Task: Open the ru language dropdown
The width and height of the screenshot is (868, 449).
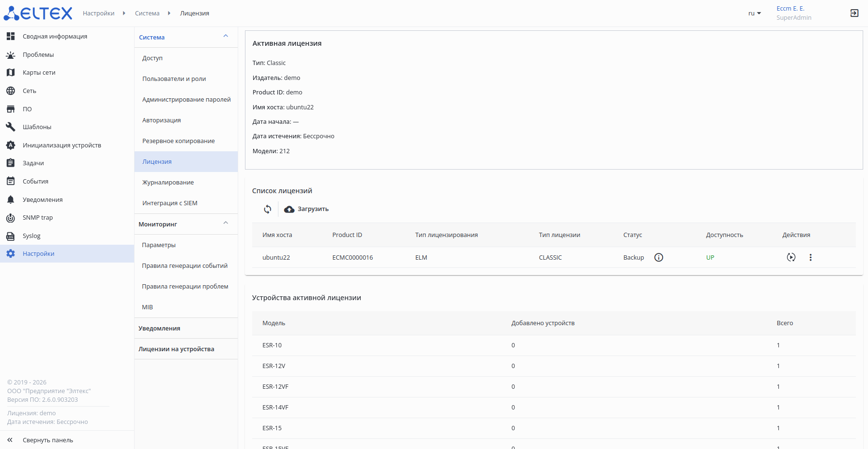Action: [x=754, y=13]
